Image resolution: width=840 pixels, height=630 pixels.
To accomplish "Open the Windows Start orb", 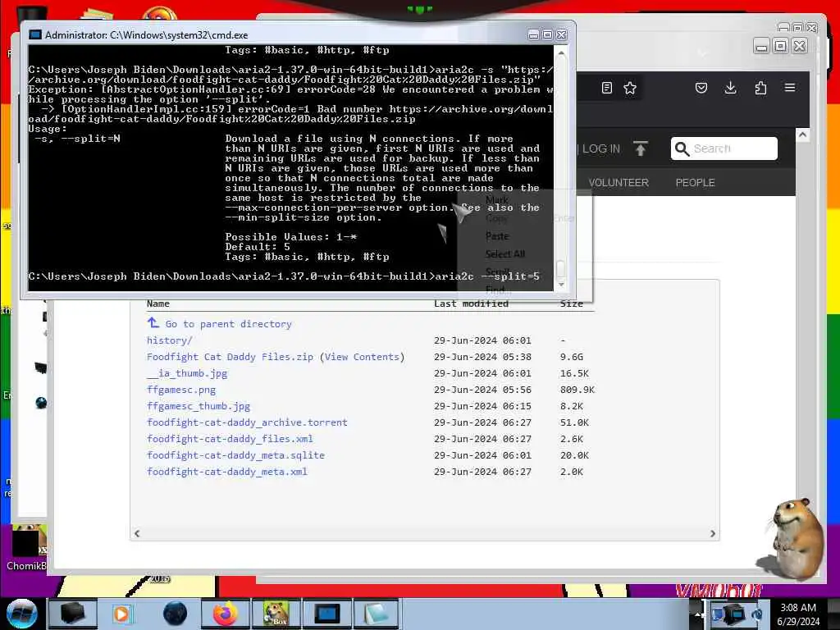I will 21,614.
